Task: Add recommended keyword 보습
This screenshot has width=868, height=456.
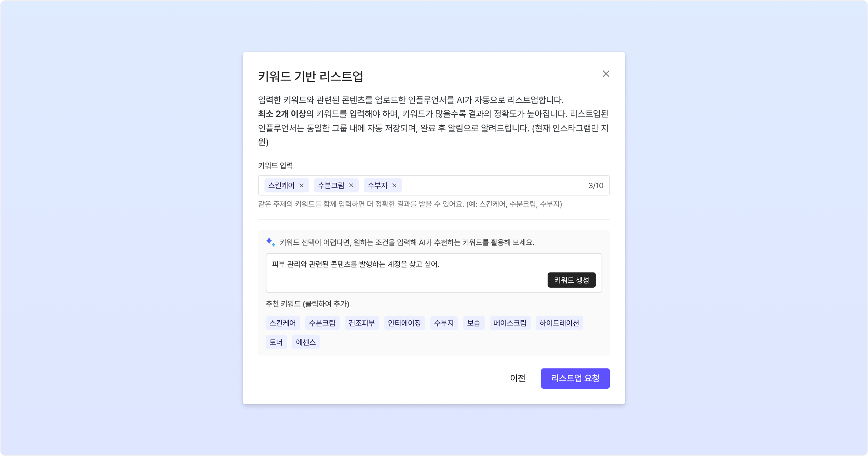Action: coord(473,323)
